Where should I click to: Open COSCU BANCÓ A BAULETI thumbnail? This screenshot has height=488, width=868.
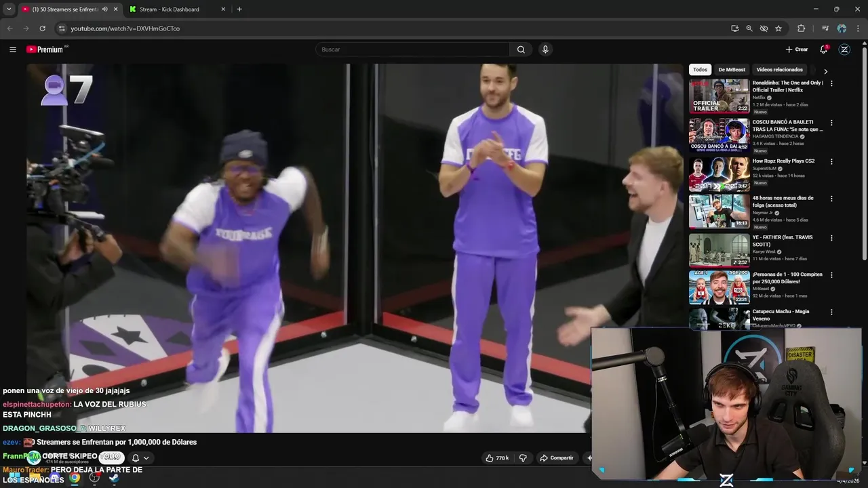pyautogui.click(x=719, y=135)
